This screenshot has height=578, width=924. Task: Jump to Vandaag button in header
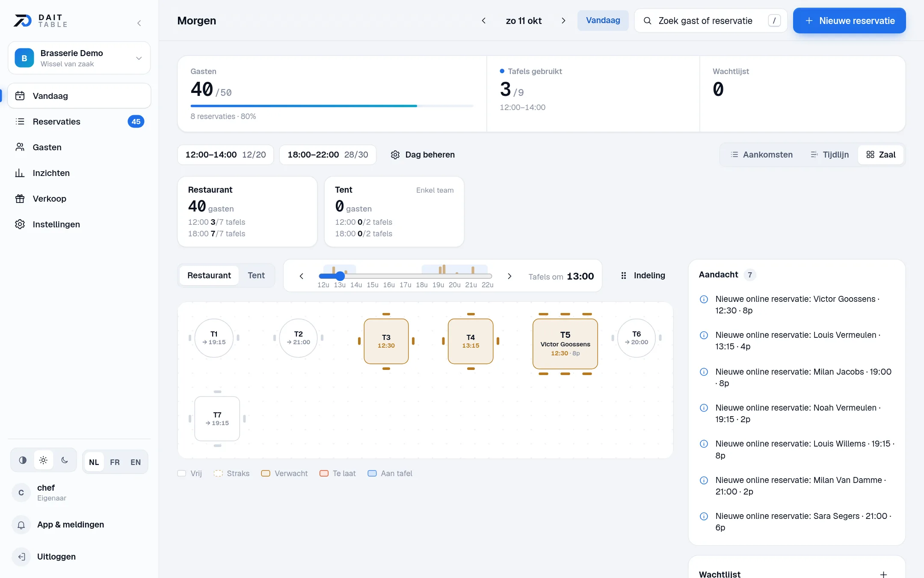coord(603,20)
